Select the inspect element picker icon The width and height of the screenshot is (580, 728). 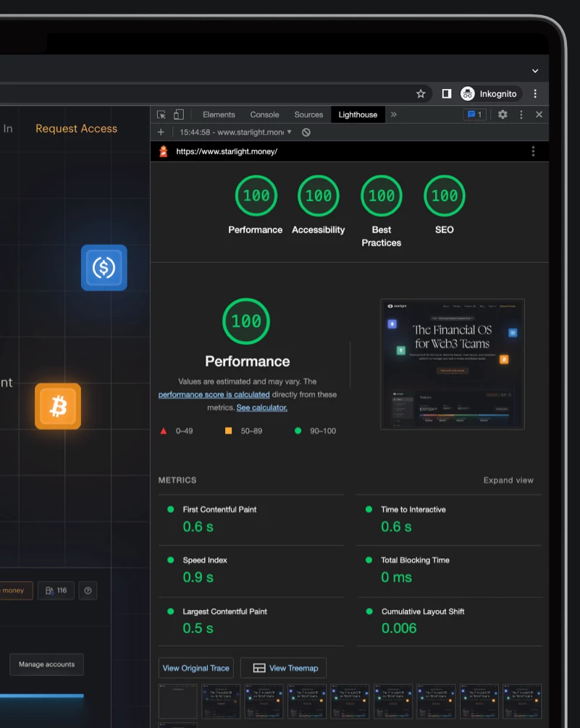(161, 114)
